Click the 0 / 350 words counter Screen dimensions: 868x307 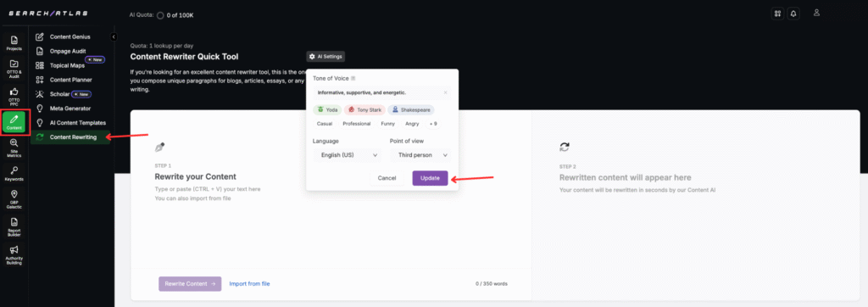[492, 284]
